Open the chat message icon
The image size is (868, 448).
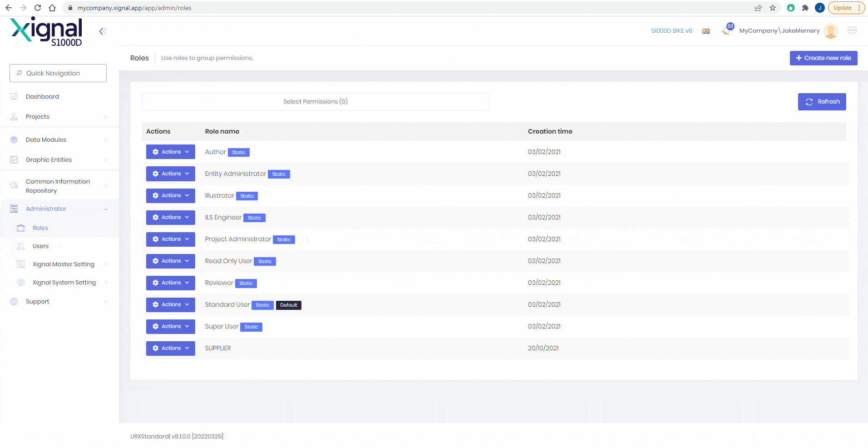[852, 30]
